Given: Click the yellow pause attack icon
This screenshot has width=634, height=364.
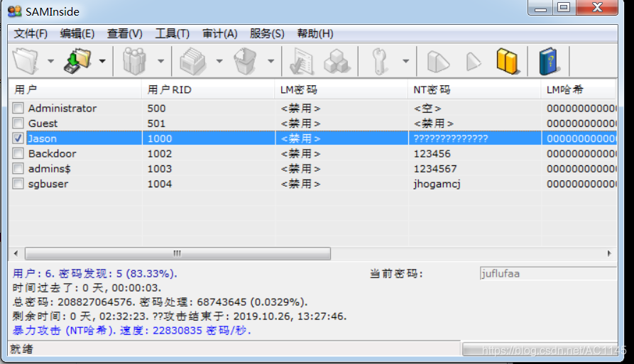Looking at the screenshot, I should [x=508, y=61].
